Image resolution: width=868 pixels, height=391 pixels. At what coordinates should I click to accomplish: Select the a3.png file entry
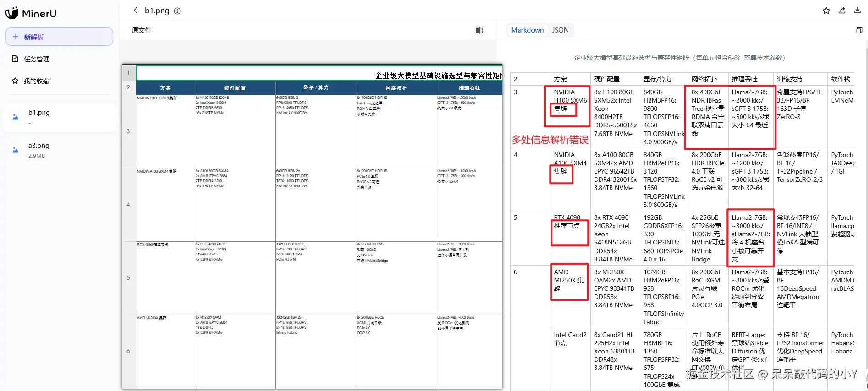59,150
